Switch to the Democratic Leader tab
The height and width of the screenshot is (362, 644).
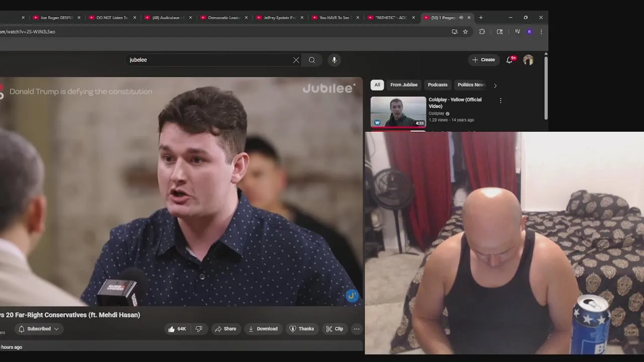223,18
